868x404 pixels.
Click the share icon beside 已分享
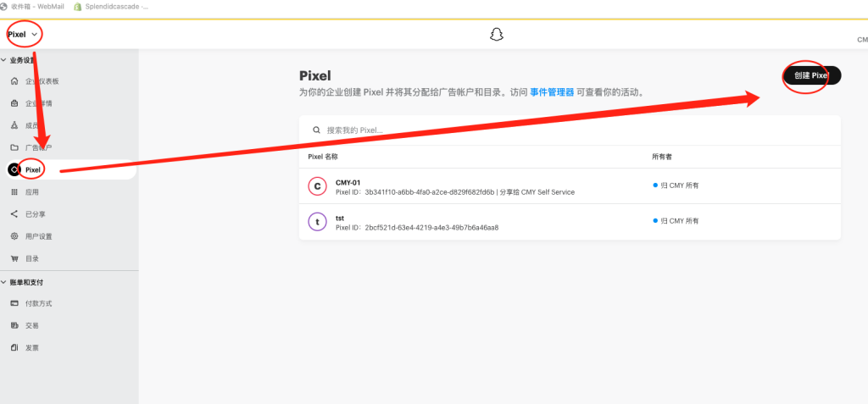click(x=14, y=214)
